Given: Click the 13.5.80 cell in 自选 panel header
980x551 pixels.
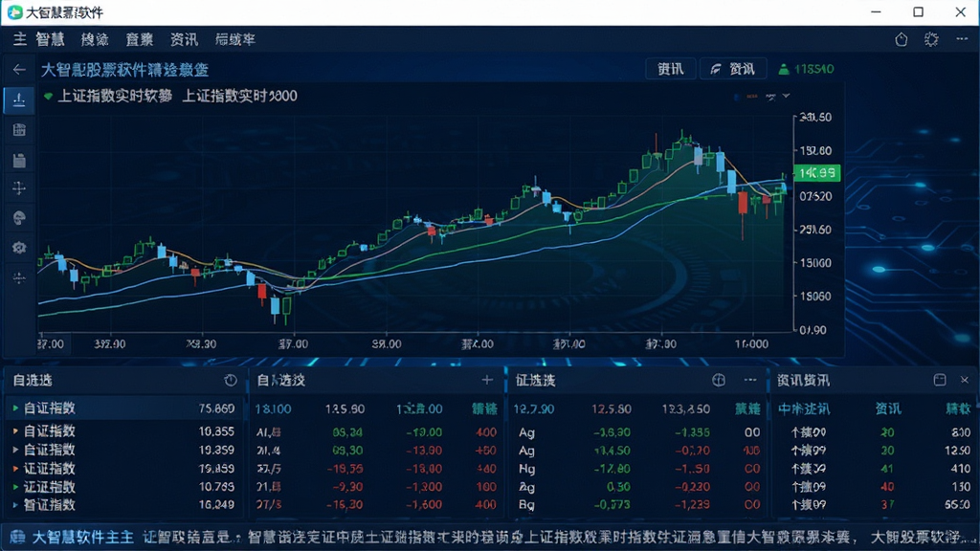Looking at the screenshot, I should pyautogui.click(x=345, y=409).
